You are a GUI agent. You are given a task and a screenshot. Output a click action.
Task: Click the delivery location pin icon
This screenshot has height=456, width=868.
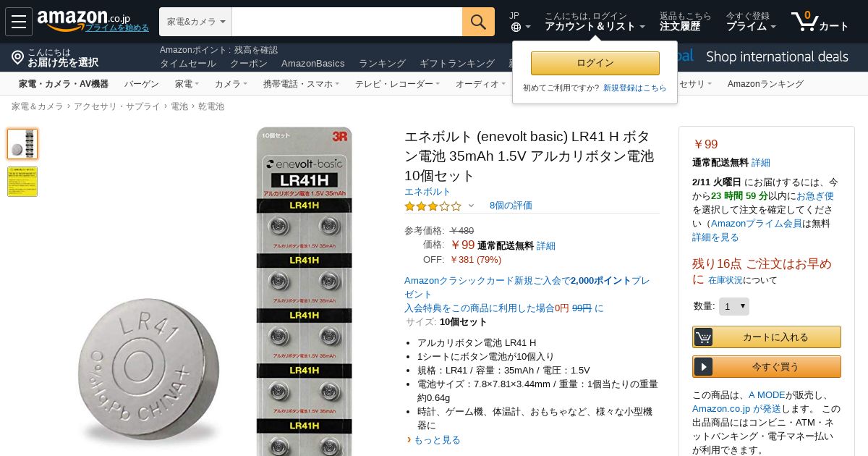[x=17, y=57]
